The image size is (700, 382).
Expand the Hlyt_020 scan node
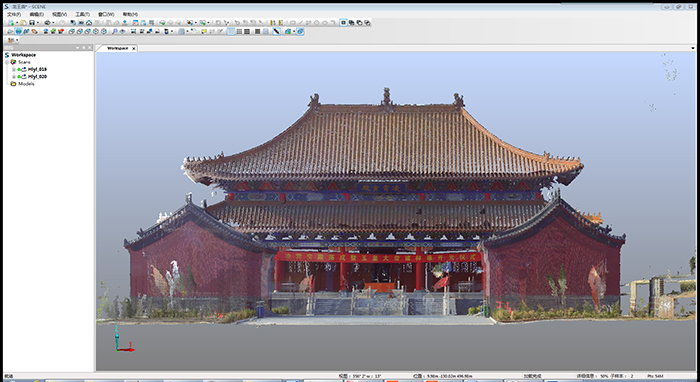coord(14,77)
